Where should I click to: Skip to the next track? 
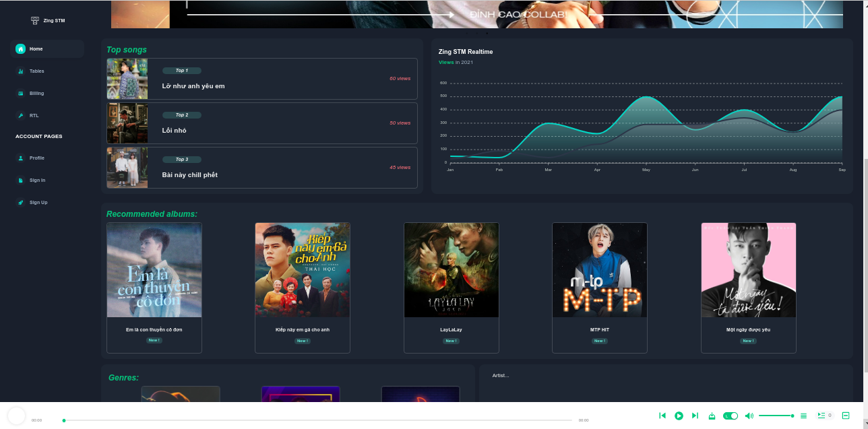click(695, 416)
